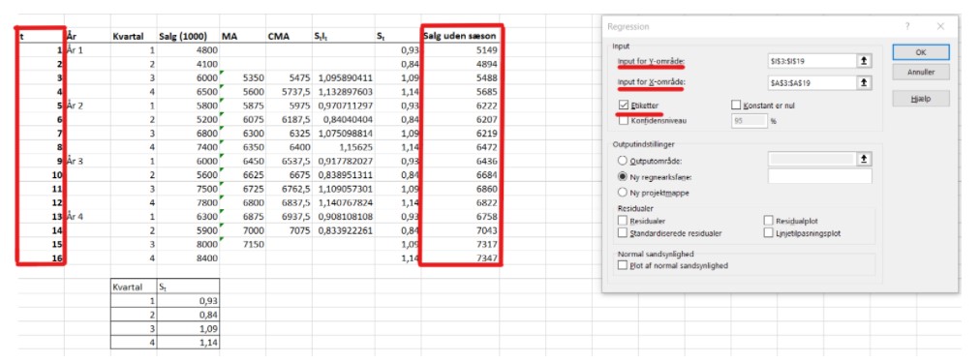
Task: Select the 'CMA' column header cell
Action: pos(290,36)
